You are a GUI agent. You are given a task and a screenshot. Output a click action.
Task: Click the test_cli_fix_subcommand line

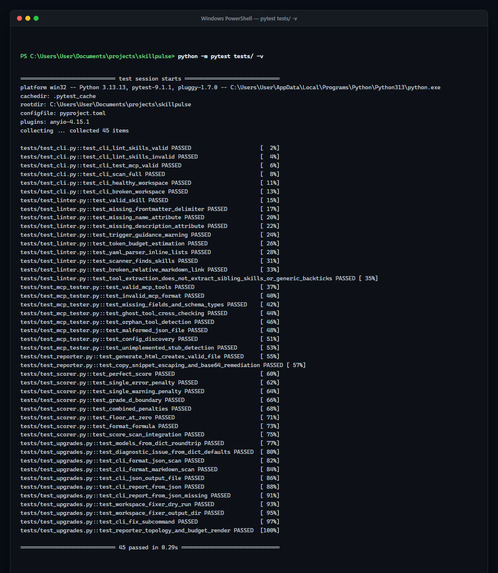[150, 522]
